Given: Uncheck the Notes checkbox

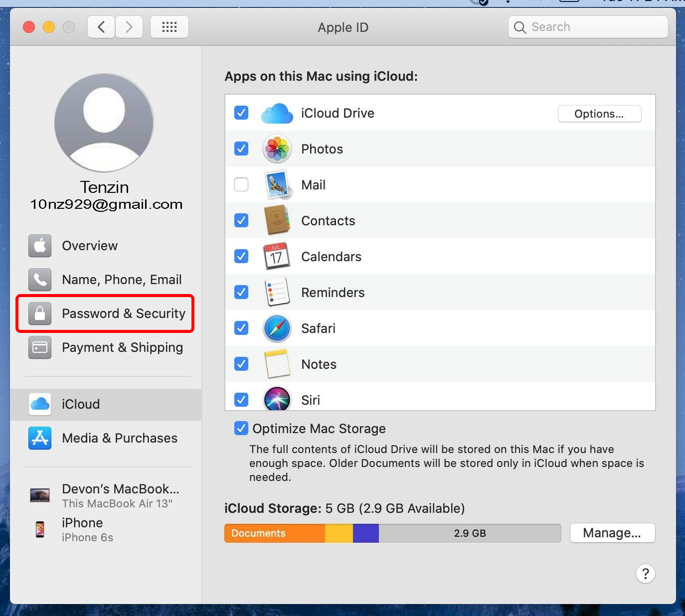Looking at the screenshot, I should point(241,364).
